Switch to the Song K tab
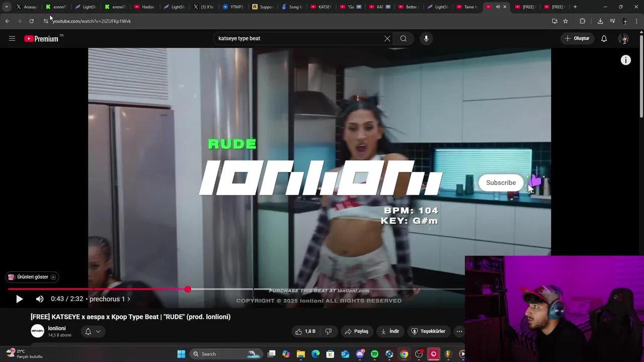The width and height of the screenshot is (644, 362). [292, 7]
